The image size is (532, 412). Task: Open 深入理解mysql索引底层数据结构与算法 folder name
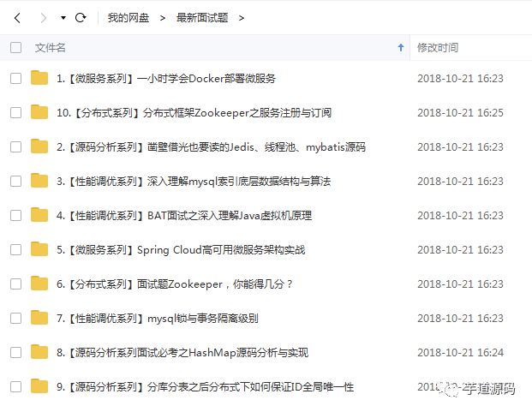(x=194, y=182)
